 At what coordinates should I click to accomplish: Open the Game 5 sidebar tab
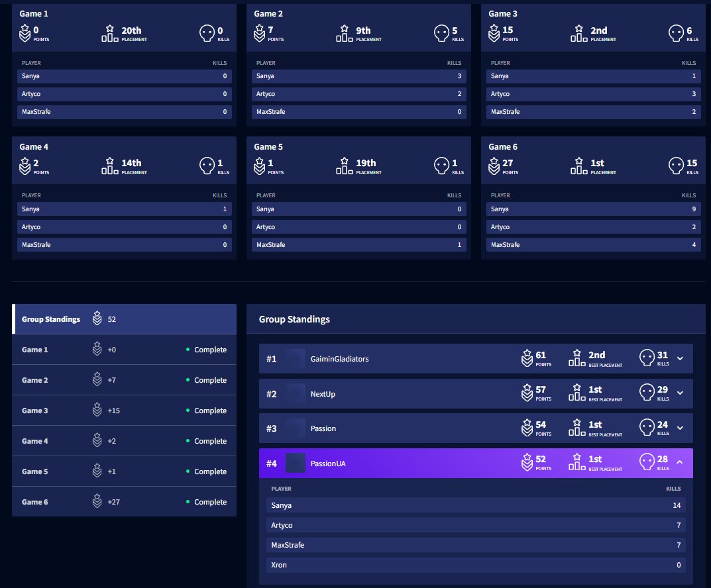tap(125, 471)
